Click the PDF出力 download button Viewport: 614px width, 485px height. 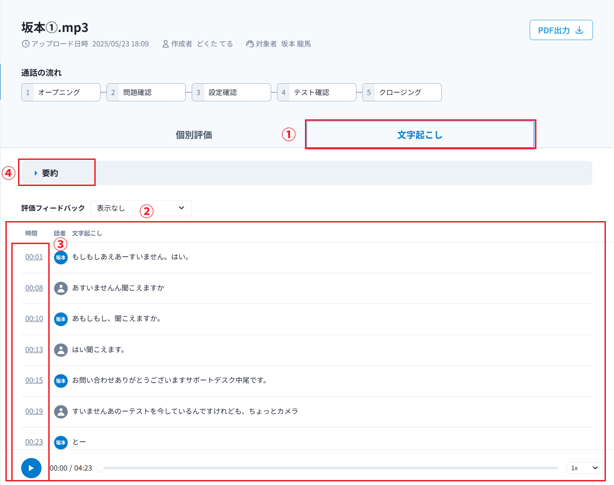tap(561, 30)
